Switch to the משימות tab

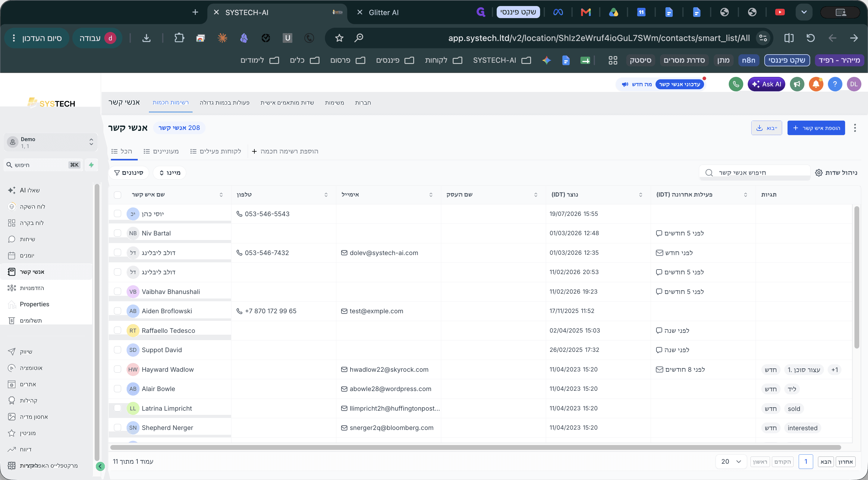(334, 103)
